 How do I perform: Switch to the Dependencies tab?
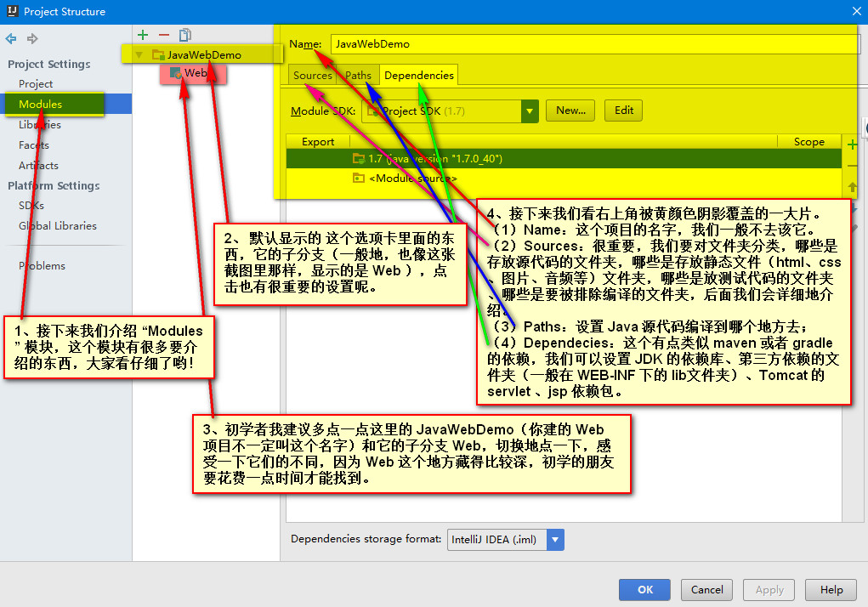[419, 76]
